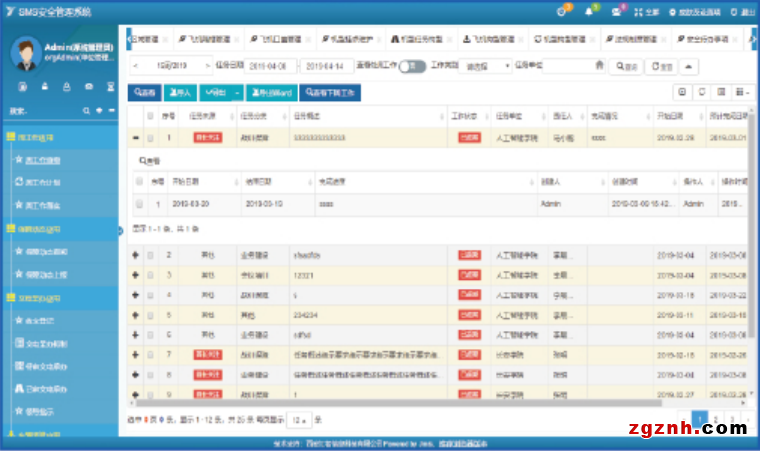Collapse row 1 using the minus icon
The image size is (760, 451).
point(136,137)
